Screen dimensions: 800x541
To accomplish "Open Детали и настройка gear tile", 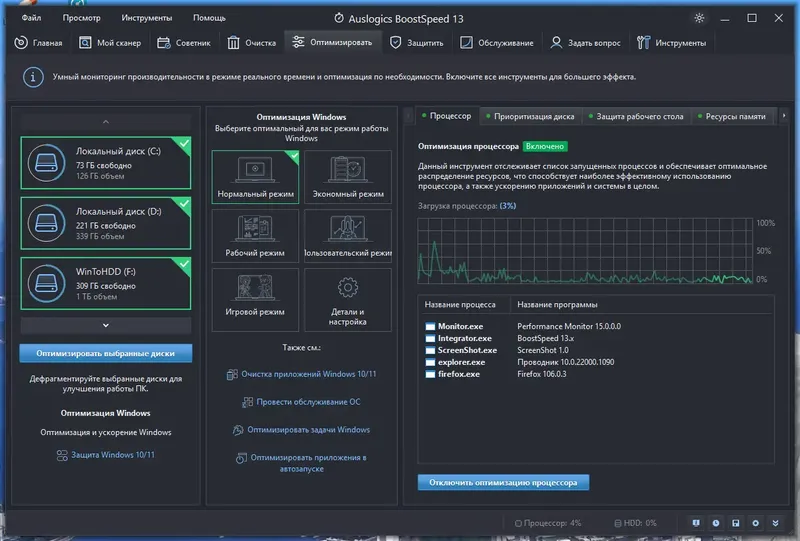I will [x=348, y=300].
